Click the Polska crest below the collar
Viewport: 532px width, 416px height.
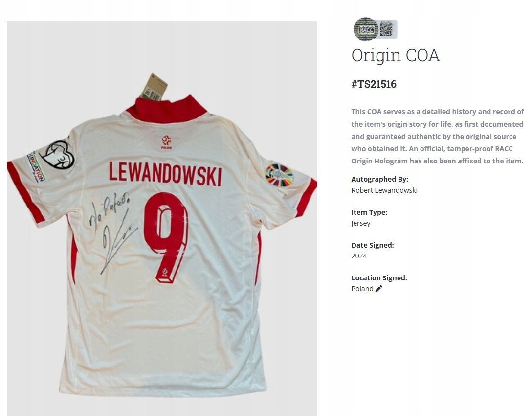point(166,142)
